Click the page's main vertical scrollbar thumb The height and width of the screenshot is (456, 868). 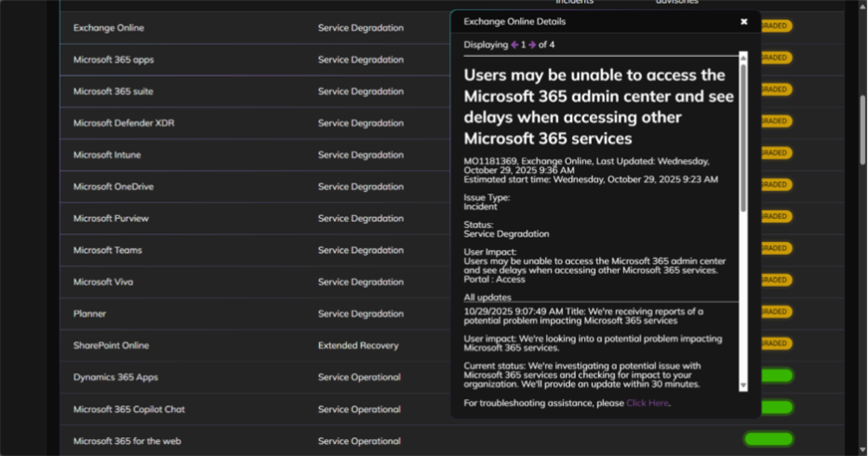[x=862, y=129]
